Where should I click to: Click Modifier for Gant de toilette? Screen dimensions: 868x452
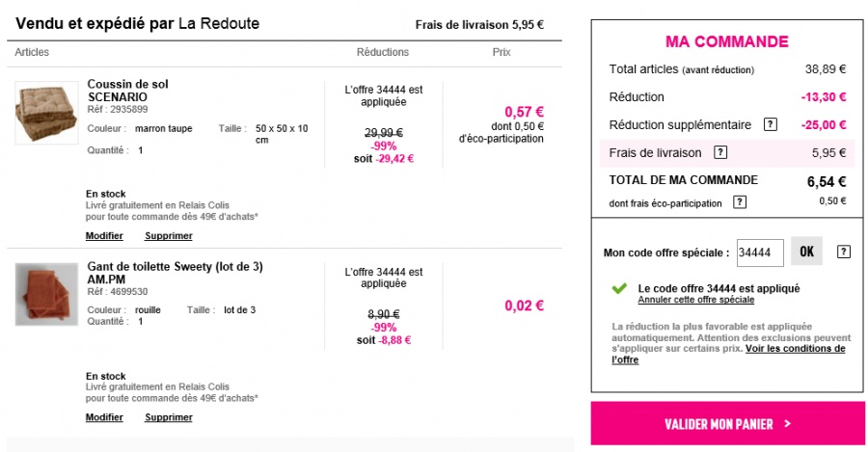[104, 417]
